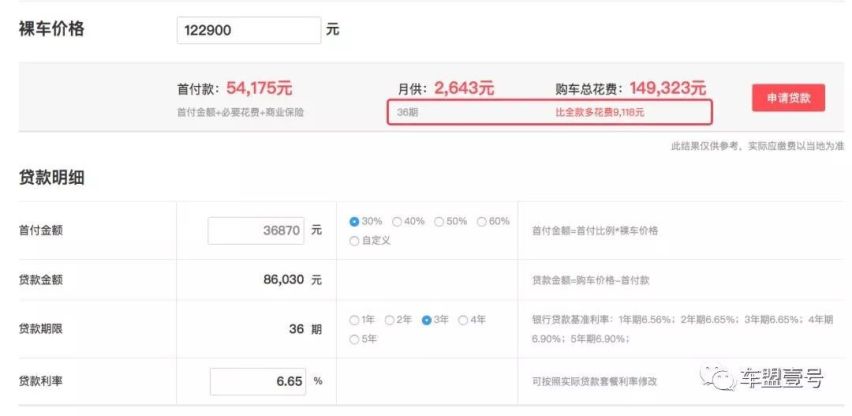Image resolution: width=852 pixels, height=416 pixels.
Task: Select the 5年 loan term
Action: click(x=355, y=339)
